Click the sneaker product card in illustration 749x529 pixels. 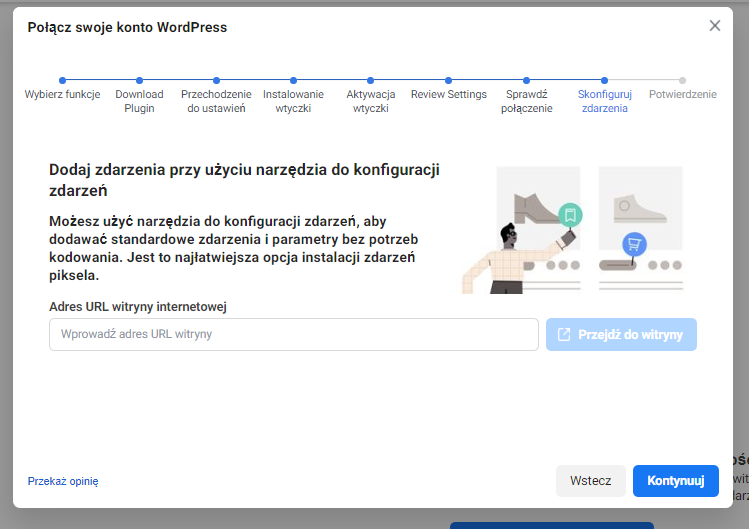coord(641,208)
